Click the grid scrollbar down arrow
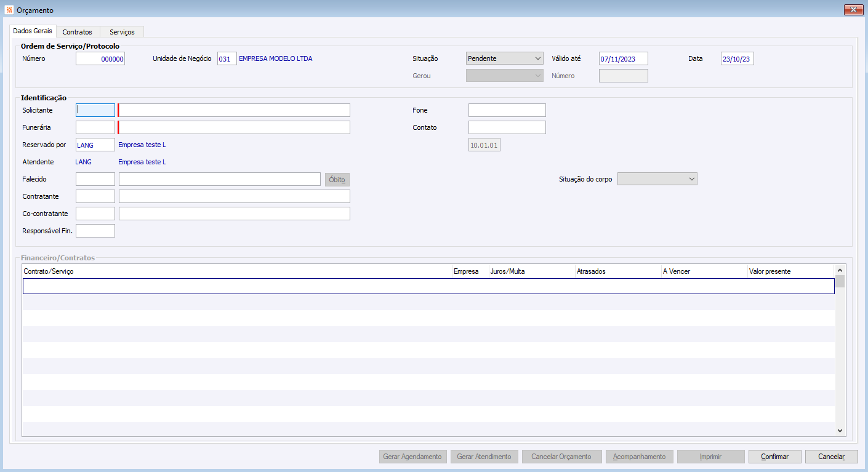Screen dimensions: 868x472 point(840,431)
